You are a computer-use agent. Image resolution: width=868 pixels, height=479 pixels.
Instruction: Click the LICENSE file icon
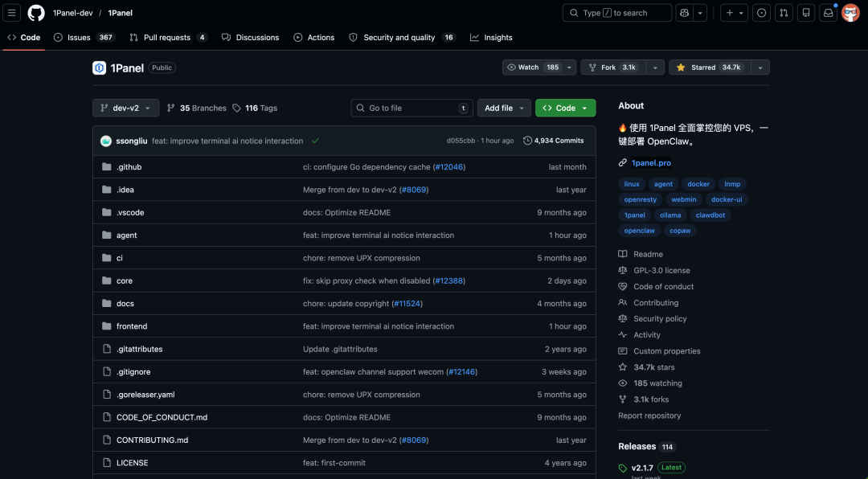pyautogui.click(x=107, y=462)
